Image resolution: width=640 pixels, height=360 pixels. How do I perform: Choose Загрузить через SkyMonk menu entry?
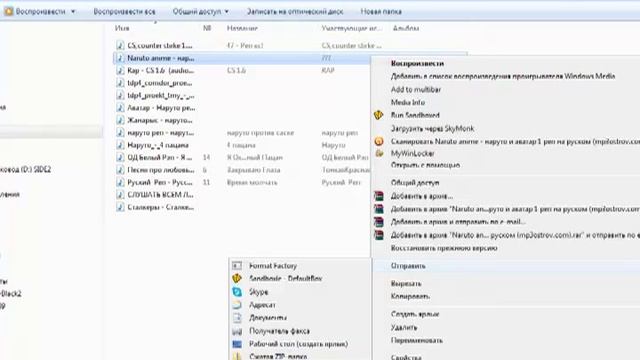tap(432, 129)
